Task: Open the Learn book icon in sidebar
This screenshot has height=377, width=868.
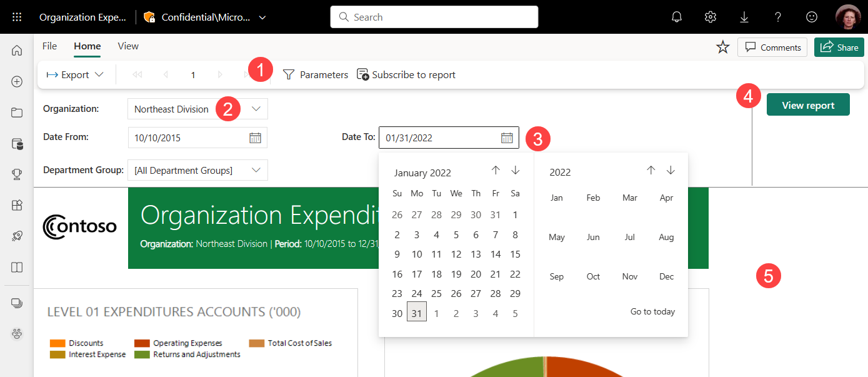Action: coord(17,267)
